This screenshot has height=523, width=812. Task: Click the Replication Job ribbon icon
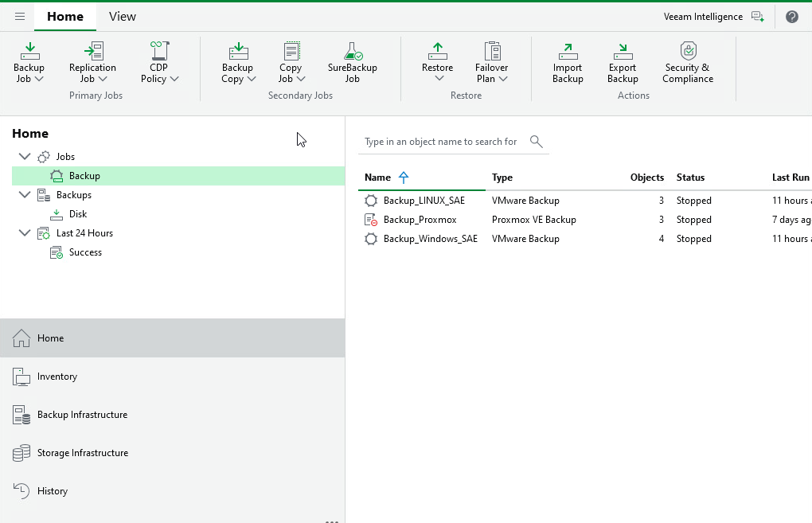tap(94, 51)
